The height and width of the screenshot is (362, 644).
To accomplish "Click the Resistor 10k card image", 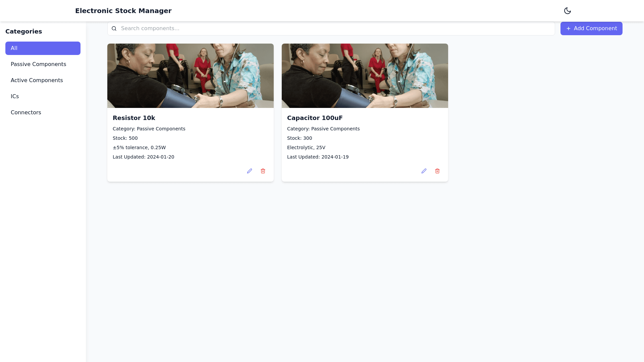I will point(191,76).
